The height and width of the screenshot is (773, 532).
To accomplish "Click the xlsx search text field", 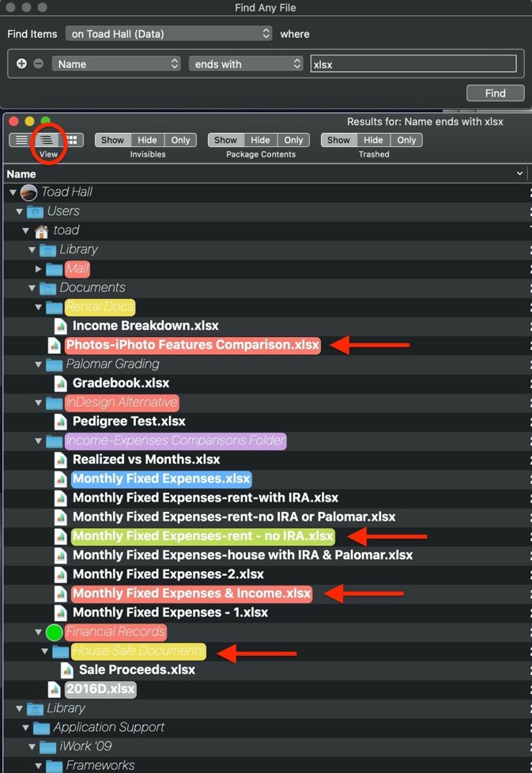I will (x=413, y=64).
